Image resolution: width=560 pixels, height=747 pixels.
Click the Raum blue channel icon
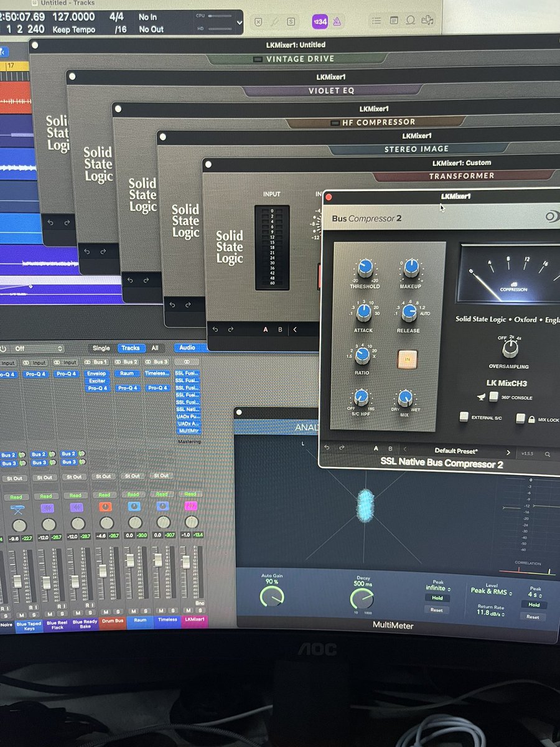133,507
